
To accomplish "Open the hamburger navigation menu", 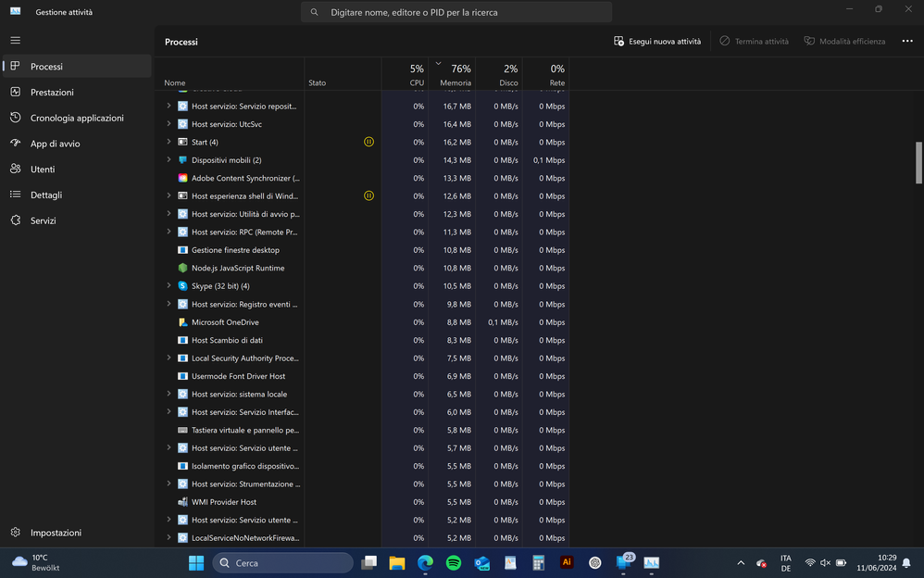I will (x=16, y=40).
